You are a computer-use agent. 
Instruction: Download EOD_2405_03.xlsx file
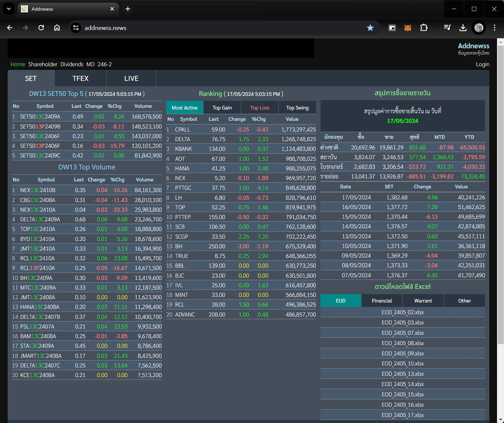click(403, 322)
